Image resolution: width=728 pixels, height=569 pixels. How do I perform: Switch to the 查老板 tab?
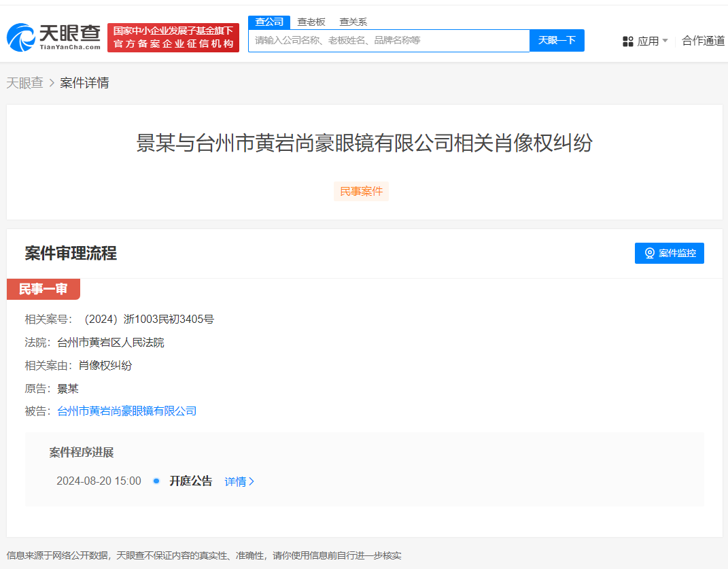(310, 22)
